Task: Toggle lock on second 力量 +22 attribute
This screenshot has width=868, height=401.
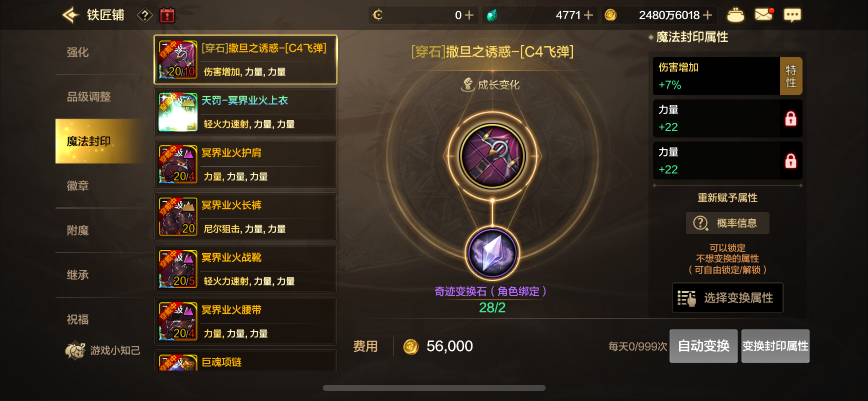Action: tap(790, 161)
